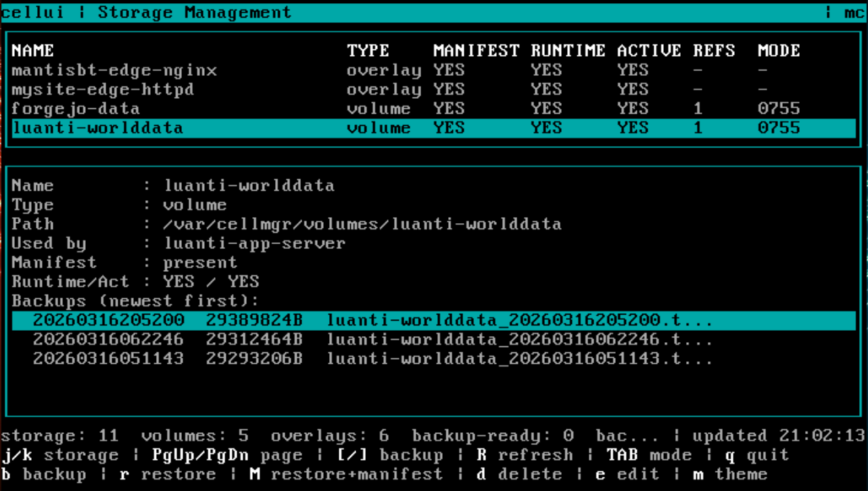This screenshot has width=868, height=491.
Task: Click the TYPE column header
Action: pyautogui.click(x=368, y=51)
